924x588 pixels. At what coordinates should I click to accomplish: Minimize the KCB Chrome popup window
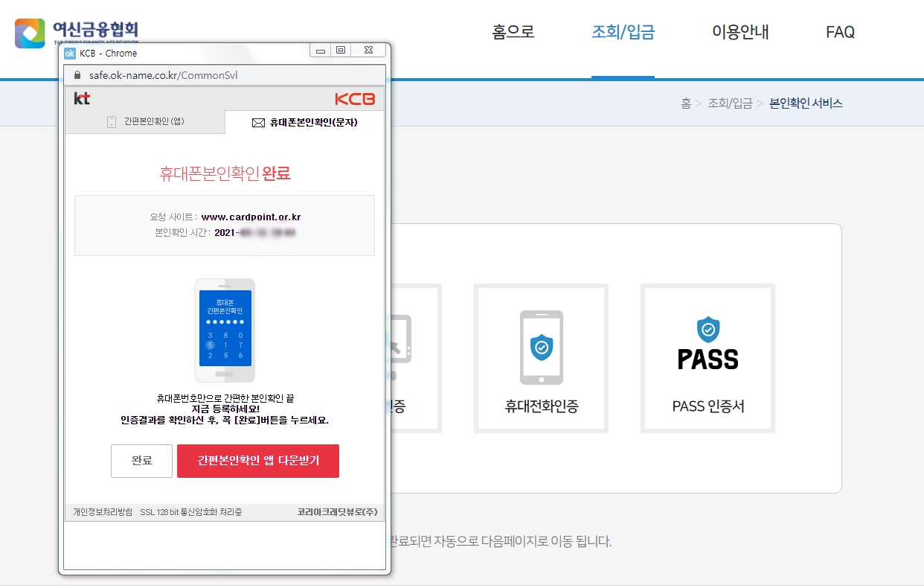321,51
